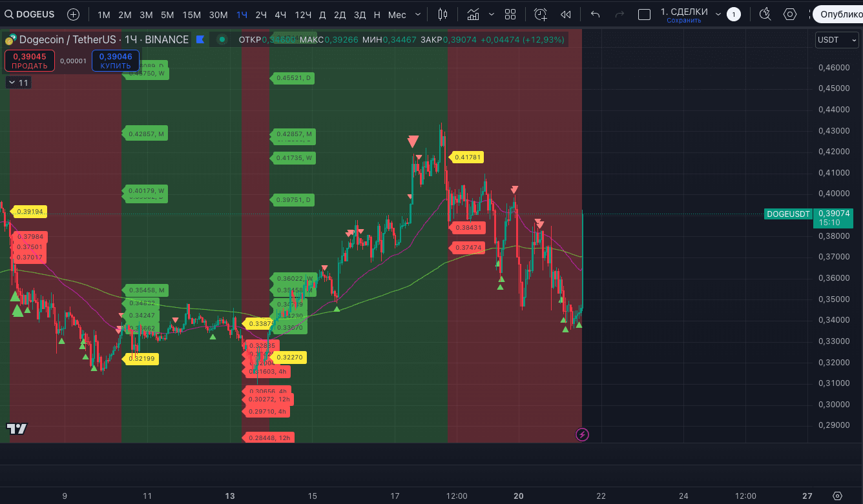Viewport: 863px width, 504px height.
Task: Click the blue flag icon beside BINANCE
Action: (200, 39)
